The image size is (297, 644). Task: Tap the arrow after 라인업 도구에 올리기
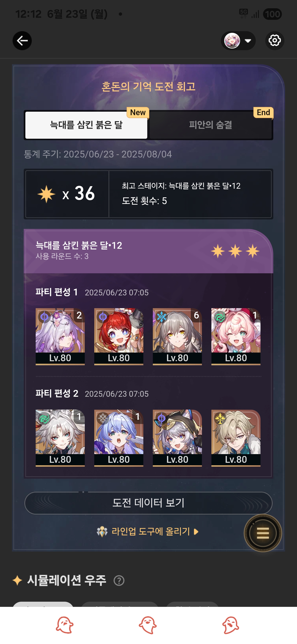196,532
